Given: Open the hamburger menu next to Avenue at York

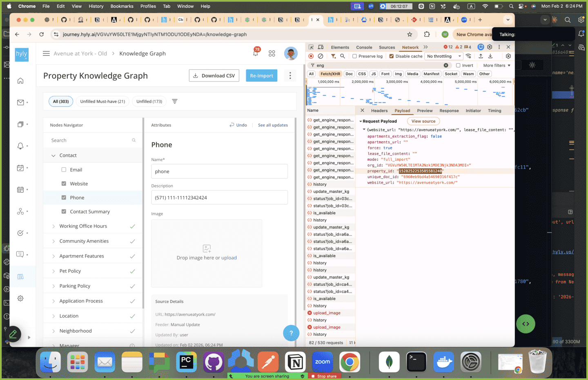Looking at the screenshot, I should tap(46, 53).
